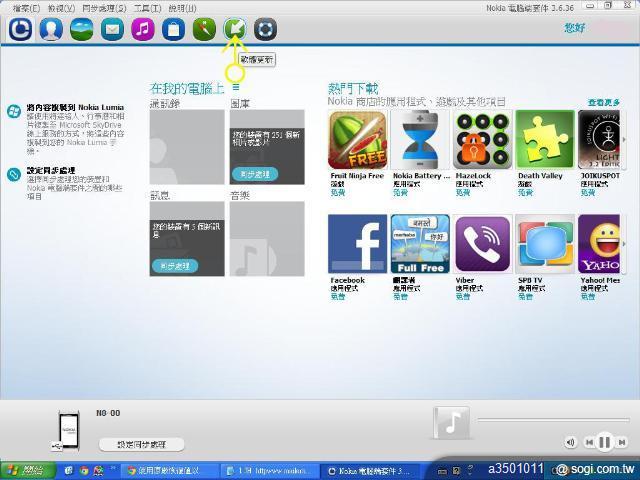
Task: Pause the music playback
Action: 604,442
